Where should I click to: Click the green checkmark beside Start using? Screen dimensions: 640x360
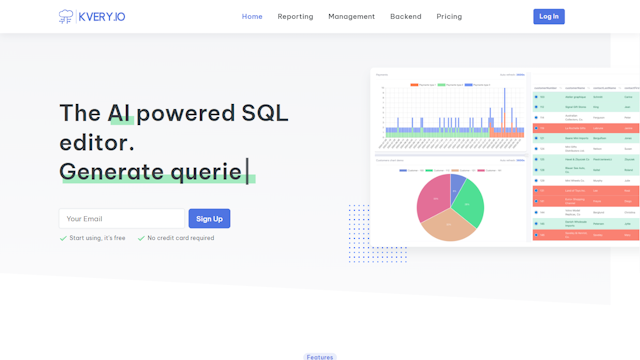point(63,238)
